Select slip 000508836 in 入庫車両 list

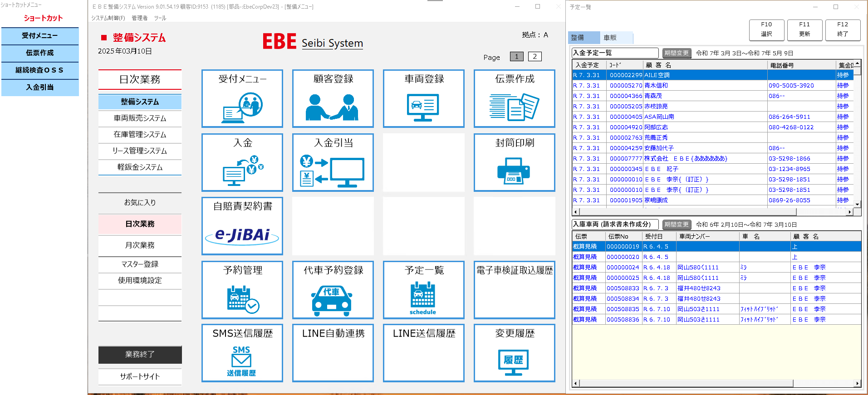716,320
